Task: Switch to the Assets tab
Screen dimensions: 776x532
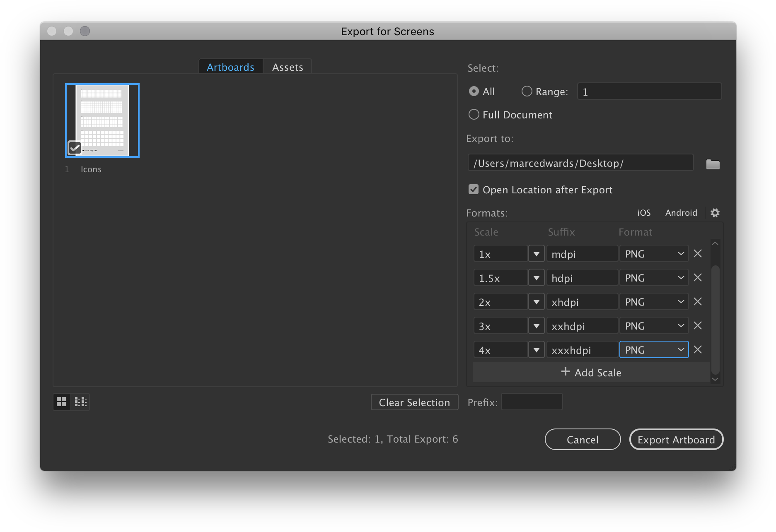Action: 287,67
